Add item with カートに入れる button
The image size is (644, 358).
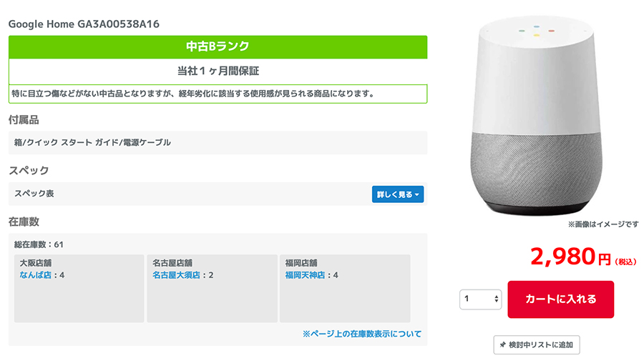560,299
